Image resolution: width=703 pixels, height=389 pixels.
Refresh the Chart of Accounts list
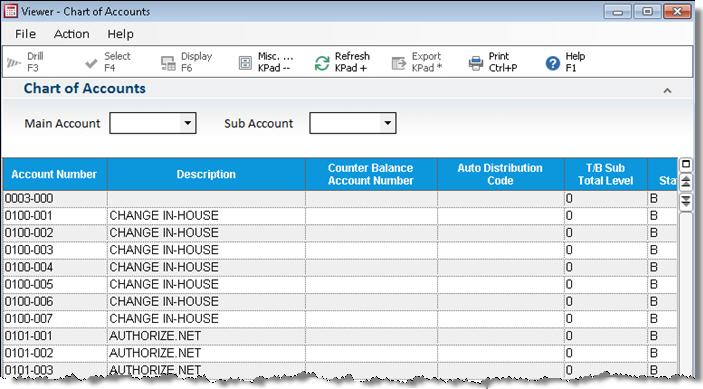322,63
